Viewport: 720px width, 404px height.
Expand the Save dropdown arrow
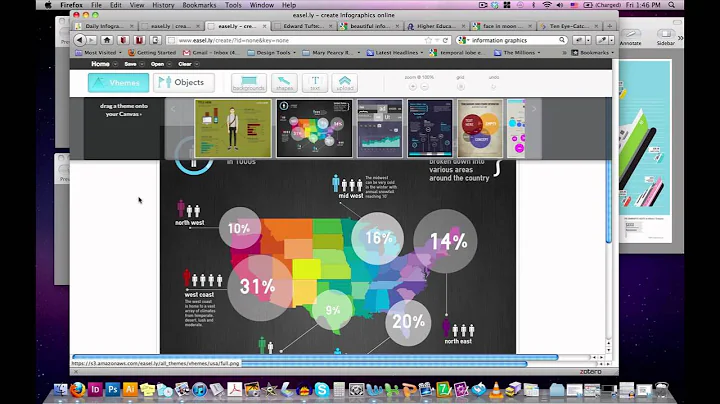(x=142, y=64)
